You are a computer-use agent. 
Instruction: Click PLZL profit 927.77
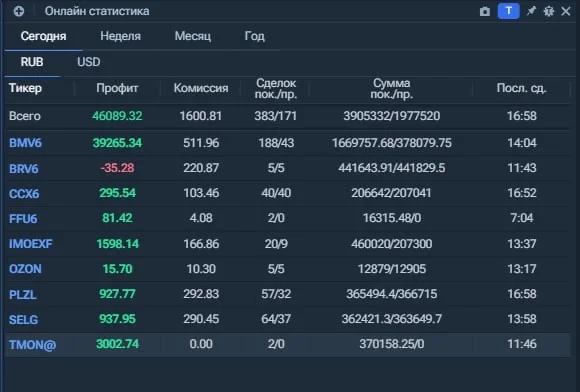coord(117,294)
